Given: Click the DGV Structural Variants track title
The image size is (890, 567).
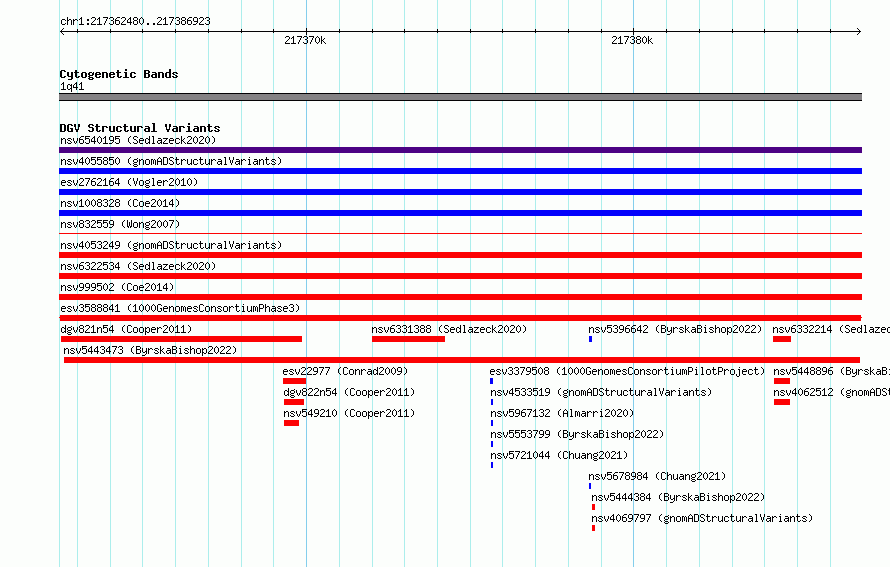Looking at the screenshot, I should pos(140,128).
